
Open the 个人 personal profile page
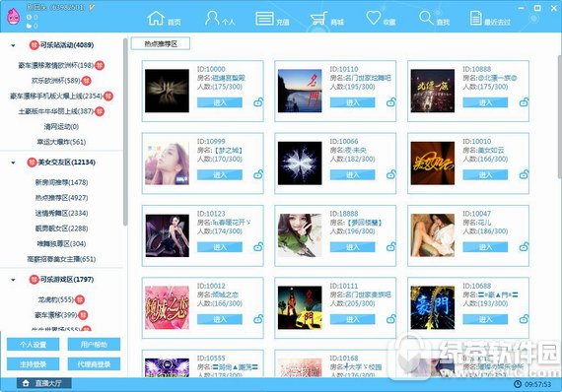[220, 19]
